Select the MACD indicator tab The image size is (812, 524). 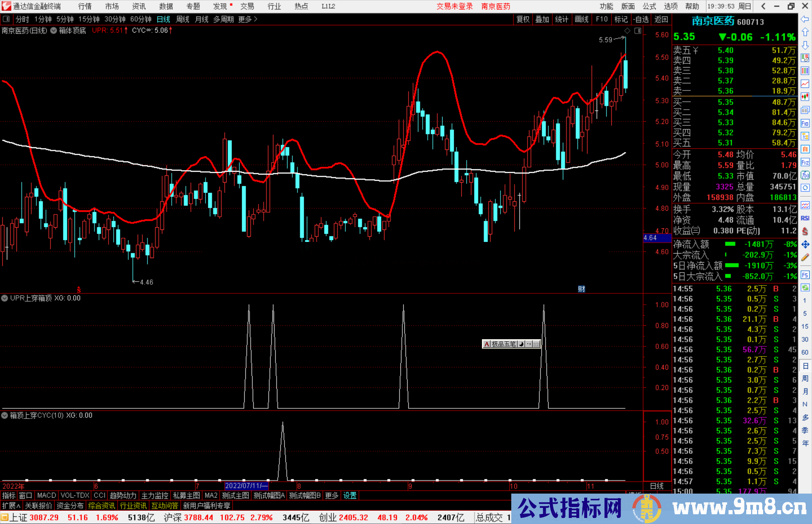46,495
